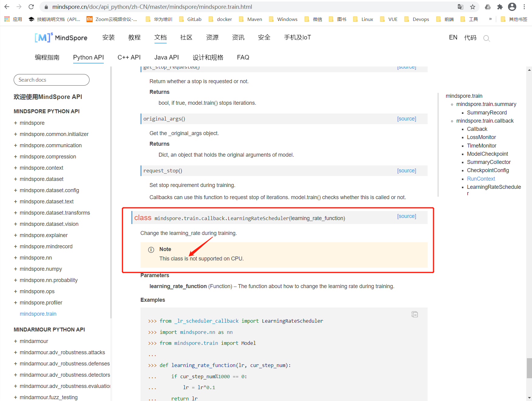Open the 技能说明文档 bookmark
Viewport: 532px width, 401px height.
[55, 19]
